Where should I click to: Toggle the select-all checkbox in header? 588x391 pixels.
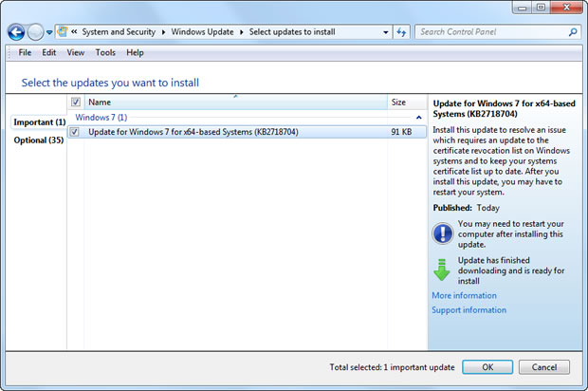(x=76, y=102)
